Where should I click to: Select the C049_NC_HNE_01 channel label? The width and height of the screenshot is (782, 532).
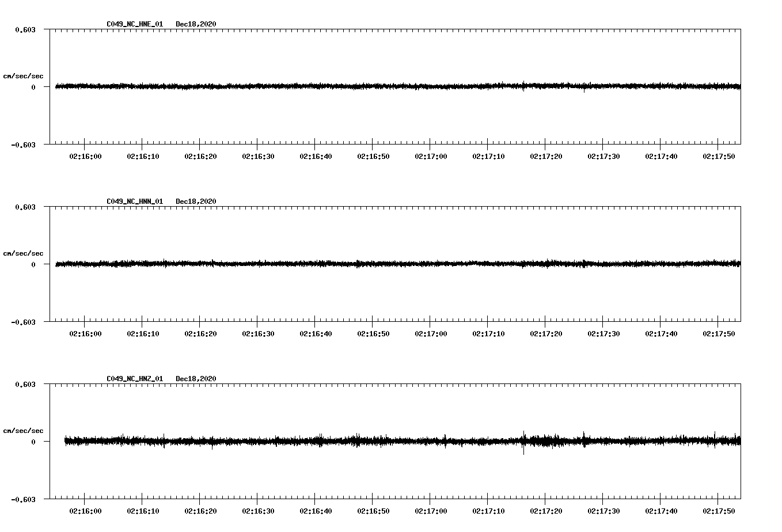(x=134, y=24)
